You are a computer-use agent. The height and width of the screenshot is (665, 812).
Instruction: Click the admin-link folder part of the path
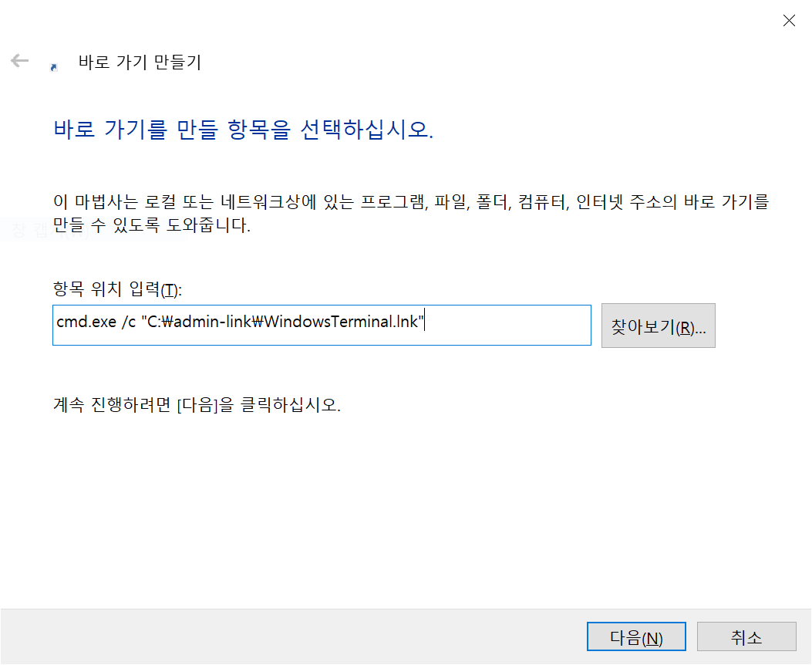pyautogui.click(x=216, y=322)
